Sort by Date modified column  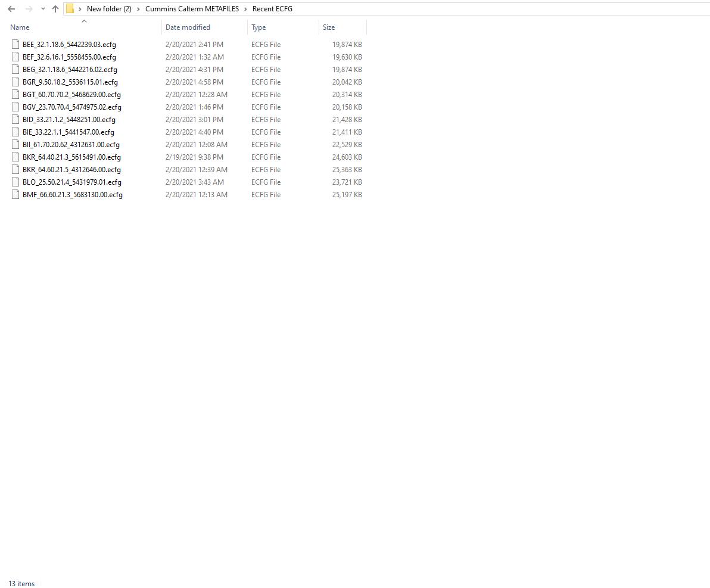click(x=188, y=27)
